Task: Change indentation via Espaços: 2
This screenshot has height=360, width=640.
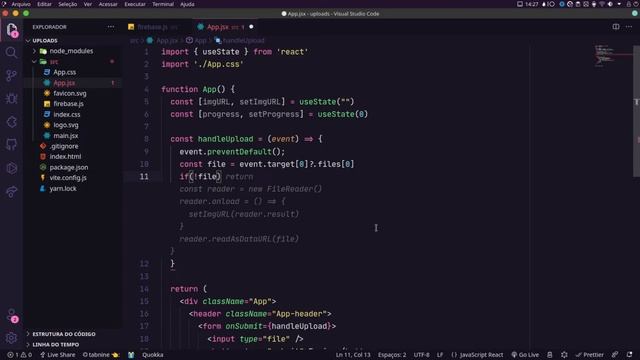Action: [x=392, y=355]
